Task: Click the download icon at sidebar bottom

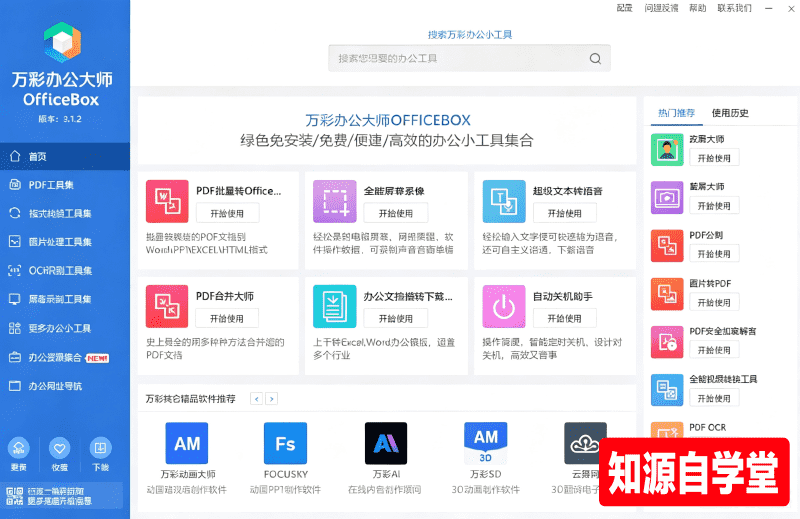Action: coord(101,448)
